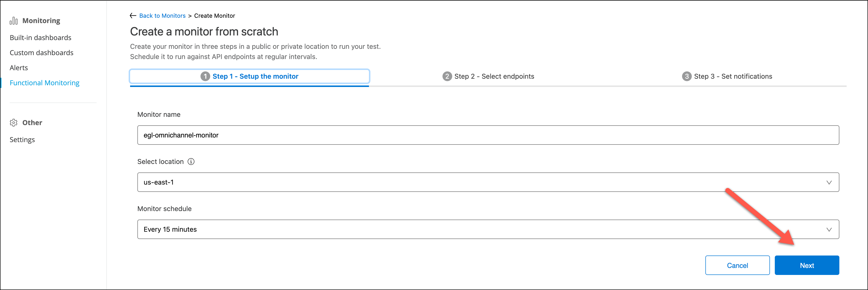Open the Monitor schedule dropdown
The height and width of the screenshot is (290, 868).
(x=488, y=230)
